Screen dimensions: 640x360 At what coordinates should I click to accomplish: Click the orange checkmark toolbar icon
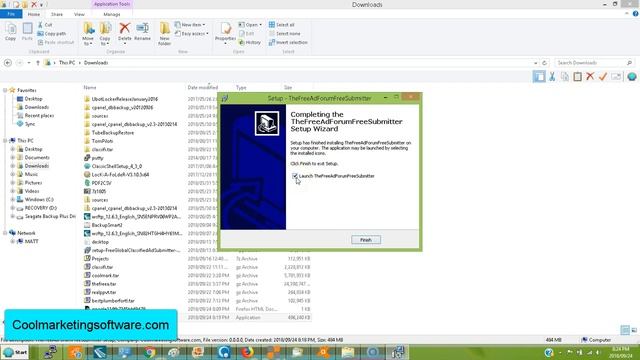603,76
